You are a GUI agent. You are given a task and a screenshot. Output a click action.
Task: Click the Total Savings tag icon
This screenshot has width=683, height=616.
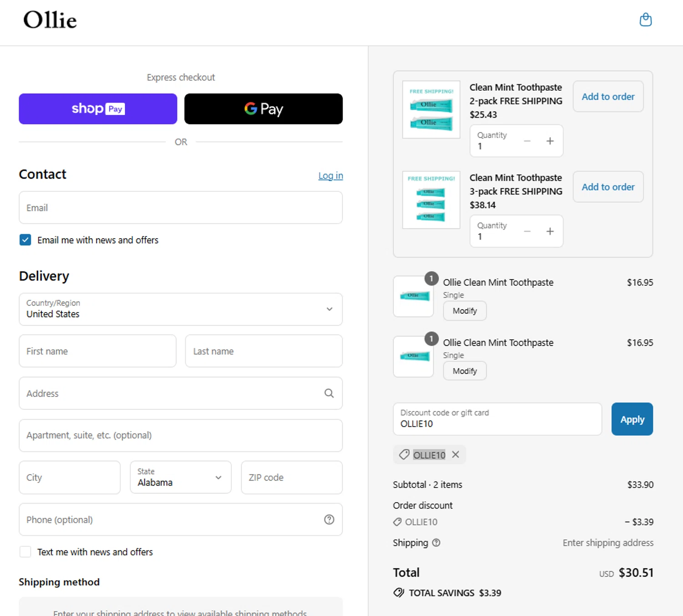[399, 593]
